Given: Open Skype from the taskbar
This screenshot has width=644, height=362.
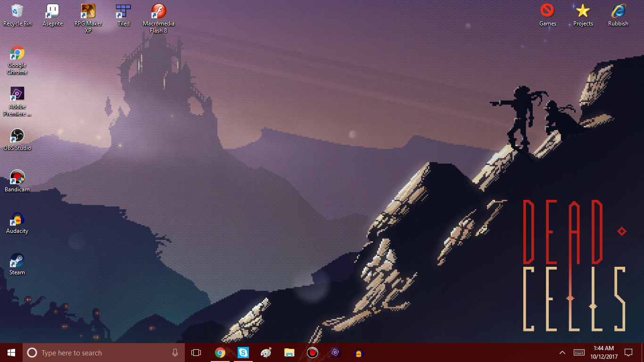Looking at the screenshot, I should 243,353.
